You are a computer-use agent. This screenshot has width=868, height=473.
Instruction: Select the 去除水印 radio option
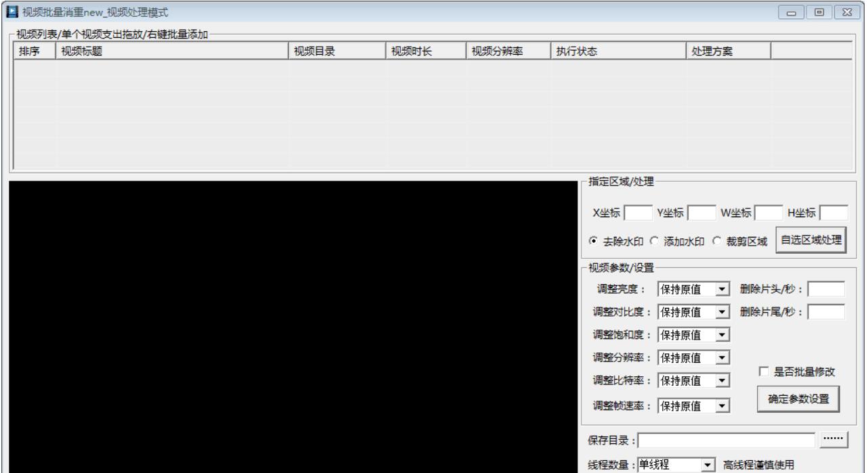(x=617, y=242)
